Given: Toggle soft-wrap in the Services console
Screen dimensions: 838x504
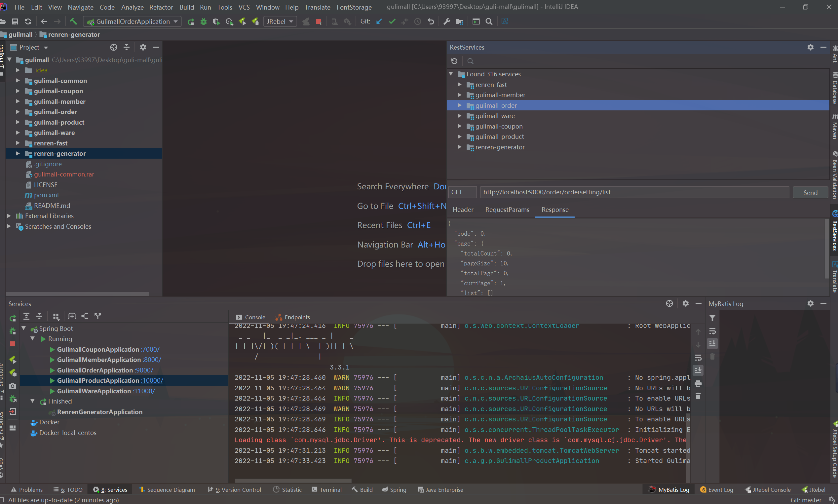Looking at the screenshot, I should 698,358.
